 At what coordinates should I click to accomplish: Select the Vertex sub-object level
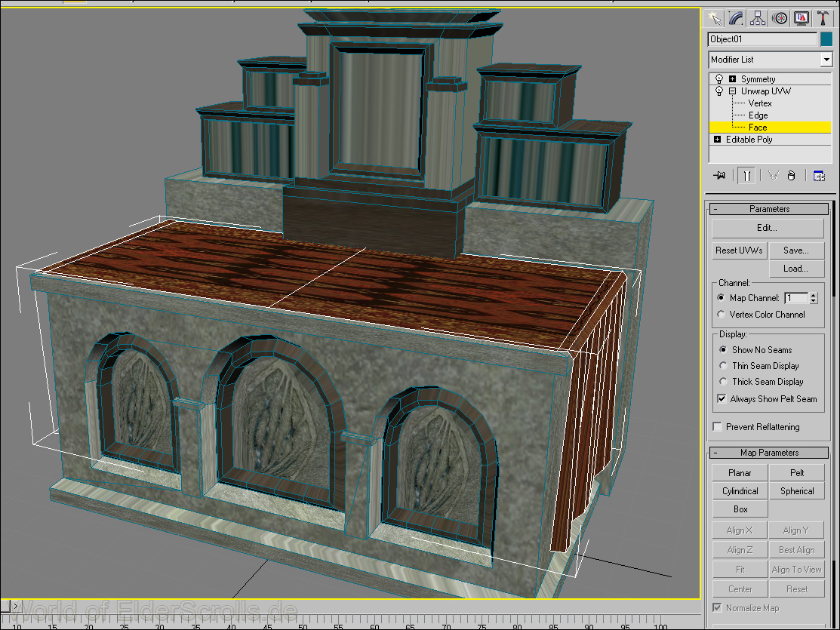(x=760, y=103)
